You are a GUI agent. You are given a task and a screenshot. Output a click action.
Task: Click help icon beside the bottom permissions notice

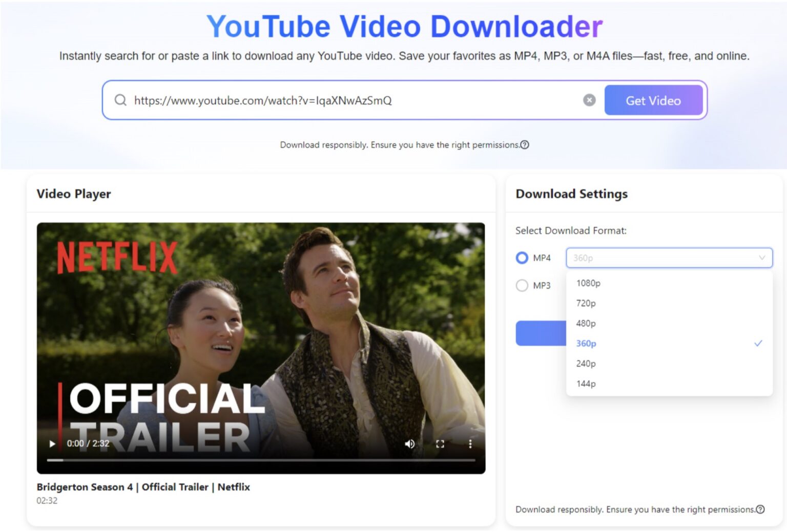760,509
